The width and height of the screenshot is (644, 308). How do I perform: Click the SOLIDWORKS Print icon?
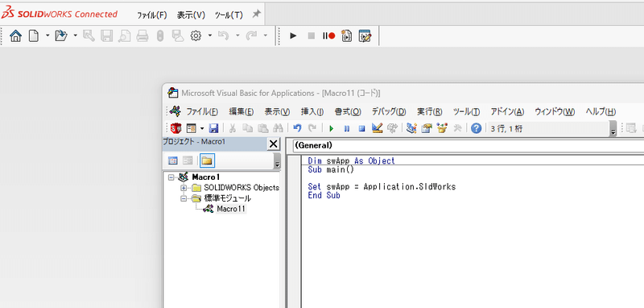[142, 36]
